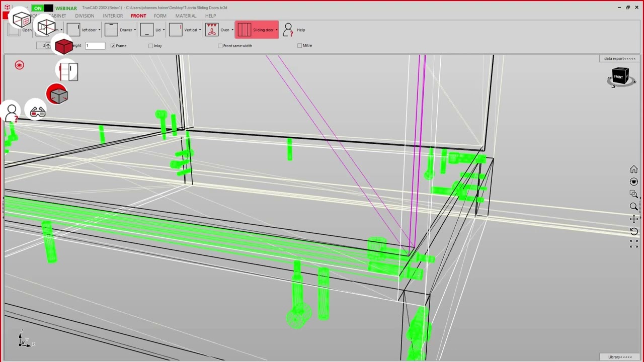Enable the Mitre checkbox
The height and width of the screenshot is (362, 644).
300,46
